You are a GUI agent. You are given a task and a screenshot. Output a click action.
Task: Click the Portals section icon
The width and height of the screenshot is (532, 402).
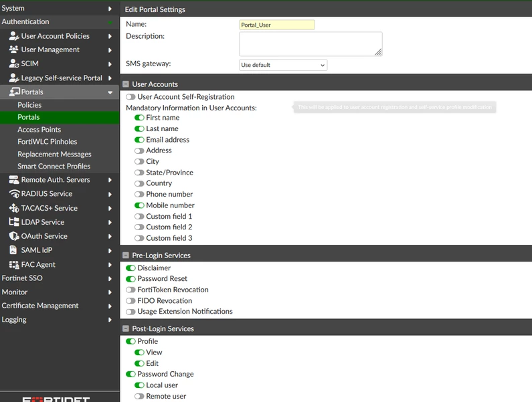pyautogui.click(x=14, y=92)
